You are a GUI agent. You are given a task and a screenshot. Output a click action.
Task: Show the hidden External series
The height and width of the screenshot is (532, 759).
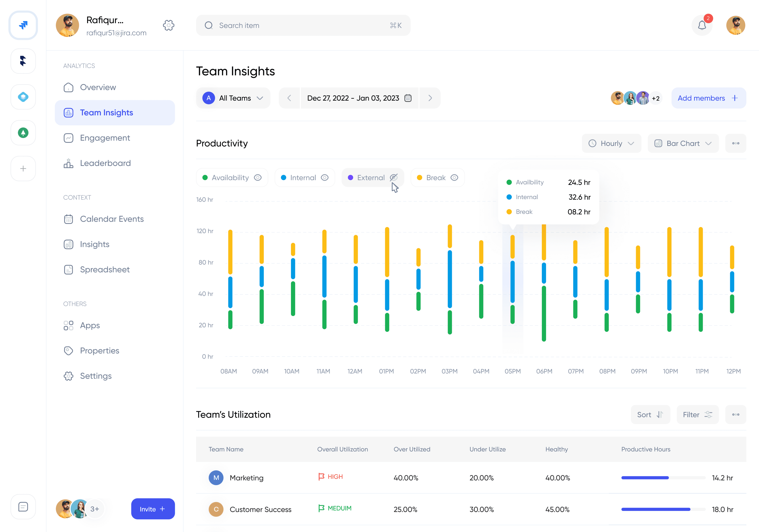(393, 178)
